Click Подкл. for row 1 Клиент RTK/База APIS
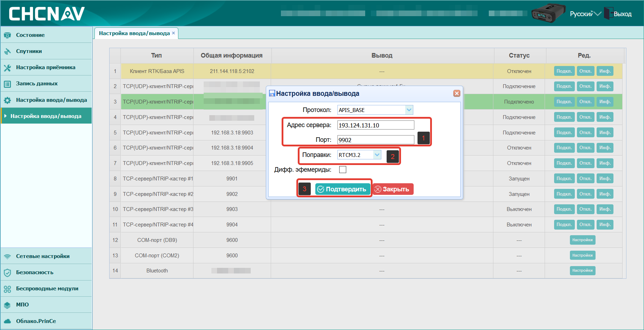Viewport: 644px width, 330px height. pos(564,71)
